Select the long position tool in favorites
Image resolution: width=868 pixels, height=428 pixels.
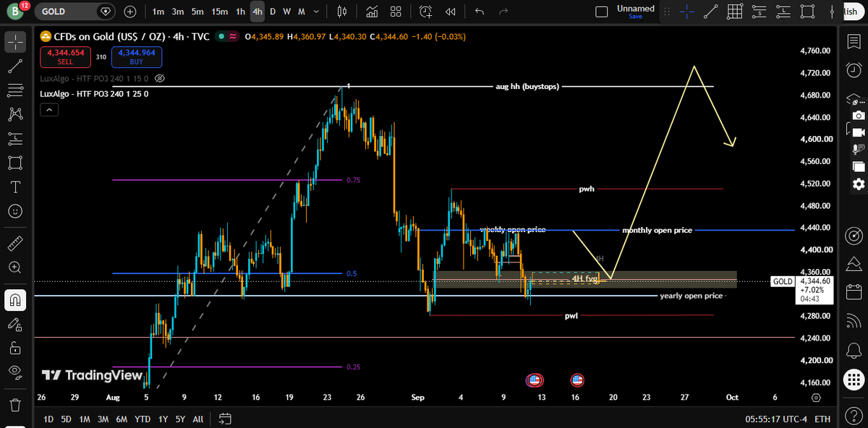pos(783,12)
